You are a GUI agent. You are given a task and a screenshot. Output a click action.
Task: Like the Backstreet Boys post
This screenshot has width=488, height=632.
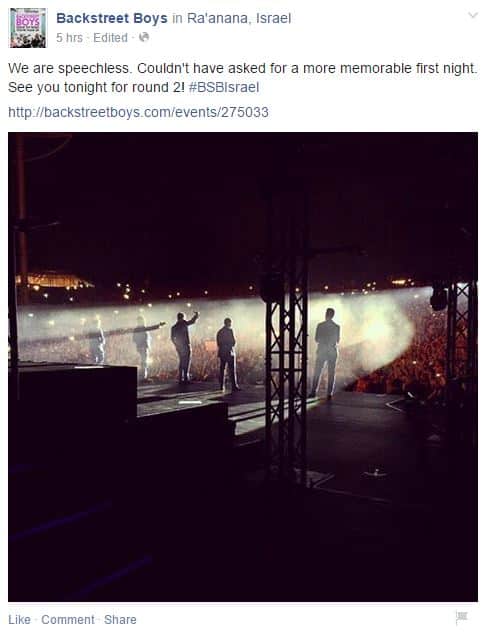[x=19, y=620]
